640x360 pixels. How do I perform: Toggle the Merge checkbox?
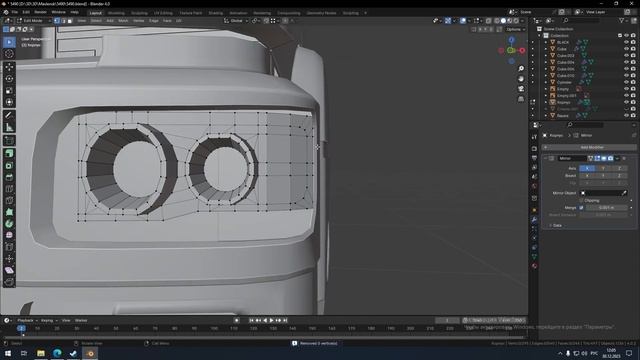(x=582, y=208)
